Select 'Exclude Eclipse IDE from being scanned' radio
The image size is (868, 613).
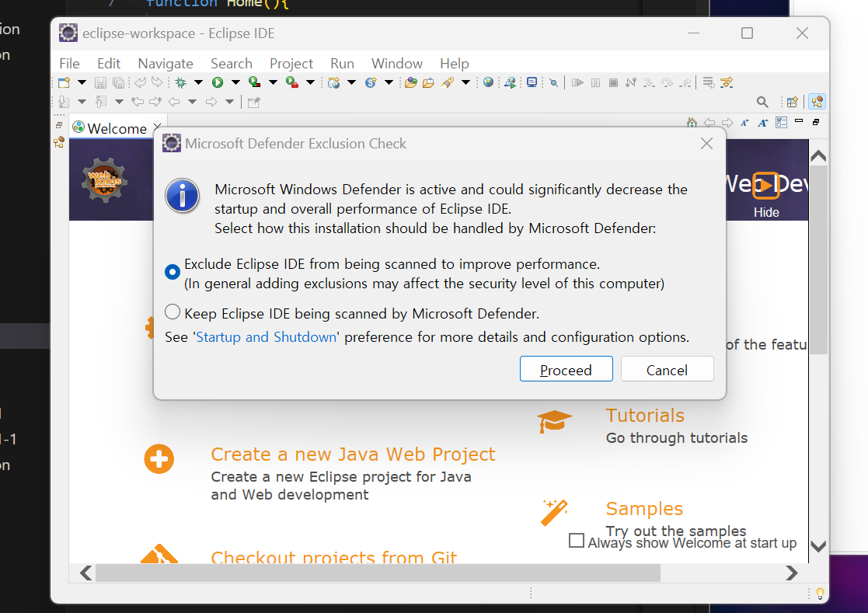pyautogui.click(x=173, y=272)
